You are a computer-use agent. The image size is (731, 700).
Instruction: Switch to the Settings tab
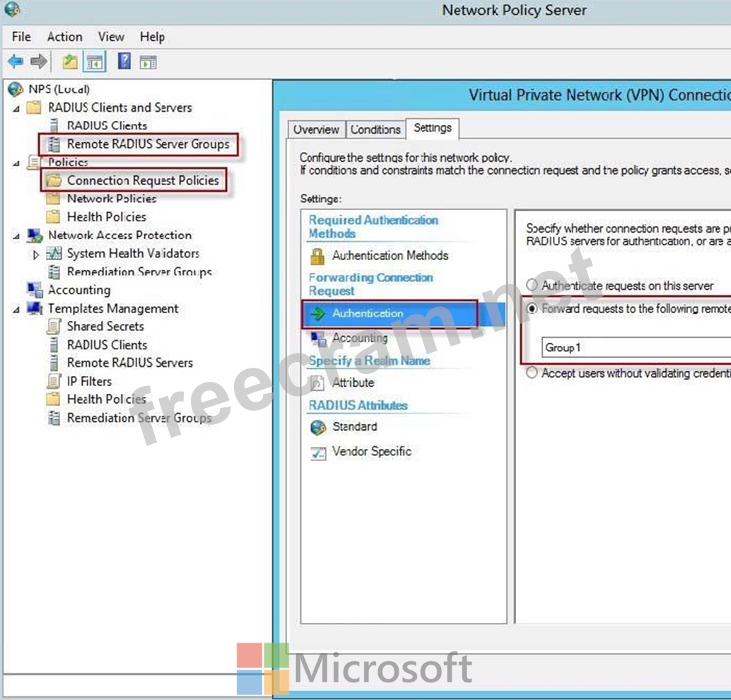pyautogui.click(x=433, y=128)
